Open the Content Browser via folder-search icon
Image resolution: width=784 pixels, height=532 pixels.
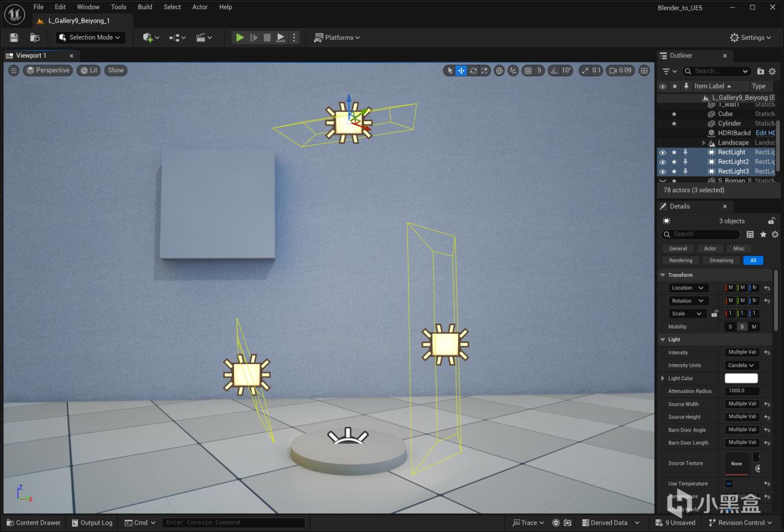(x=35, y=37)
